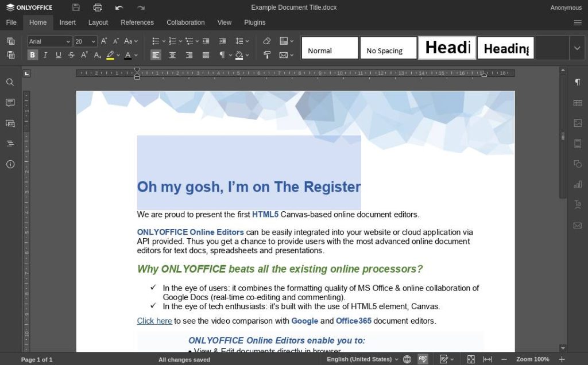Toggle bold formatting
The width and height of the screenshot is (588, 365).
[x=32, y=55]
